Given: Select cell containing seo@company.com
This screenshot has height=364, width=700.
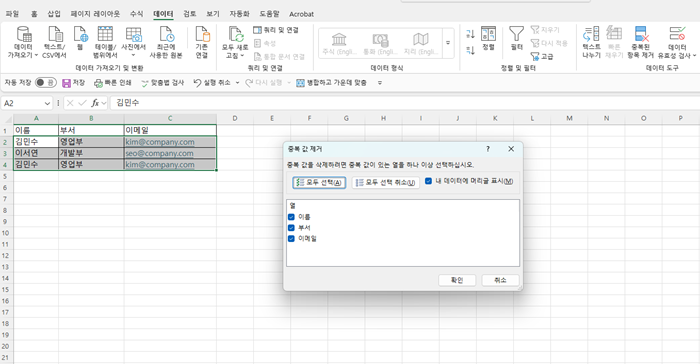Looking at the screenshot, I should (x=170, y=153).
